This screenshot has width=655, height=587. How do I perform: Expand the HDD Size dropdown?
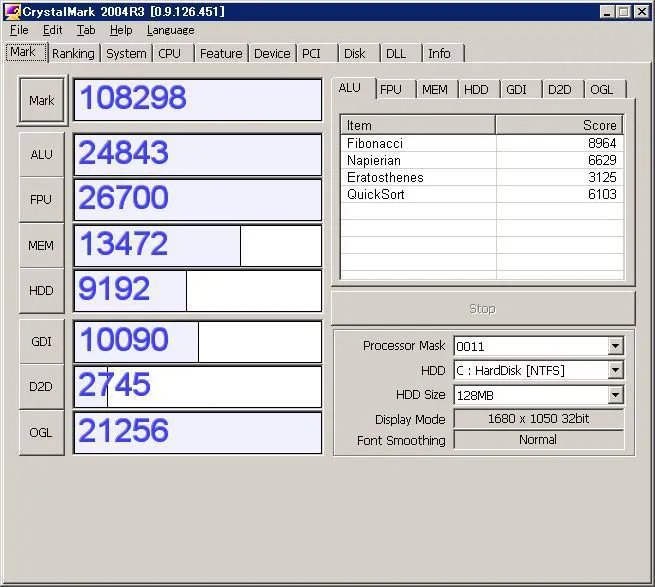[615, 395]
